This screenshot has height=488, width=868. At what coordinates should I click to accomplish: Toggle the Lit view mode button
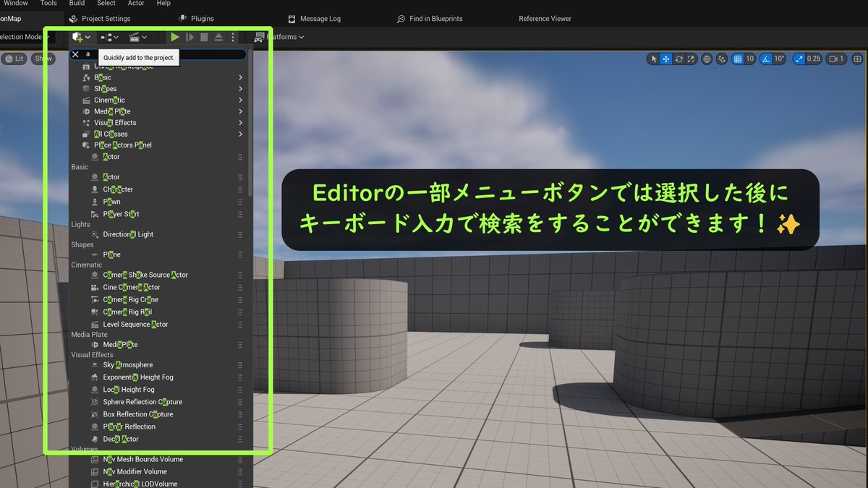point(14,59)
